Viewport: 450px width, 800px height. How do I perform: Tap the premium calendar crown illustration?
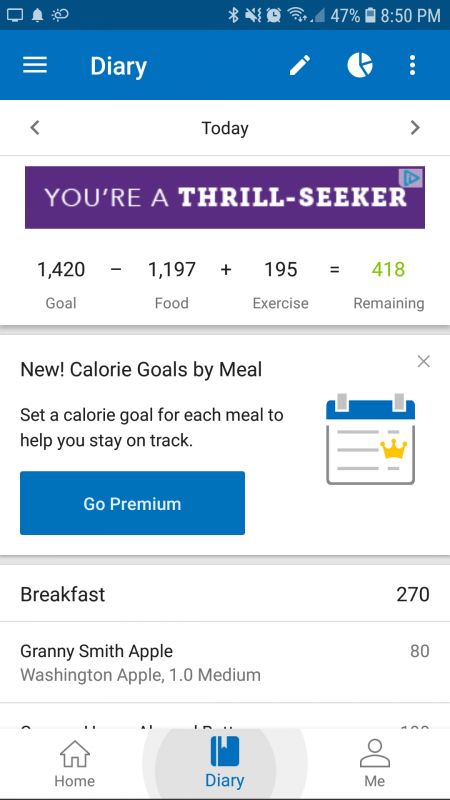coord(370,439)
